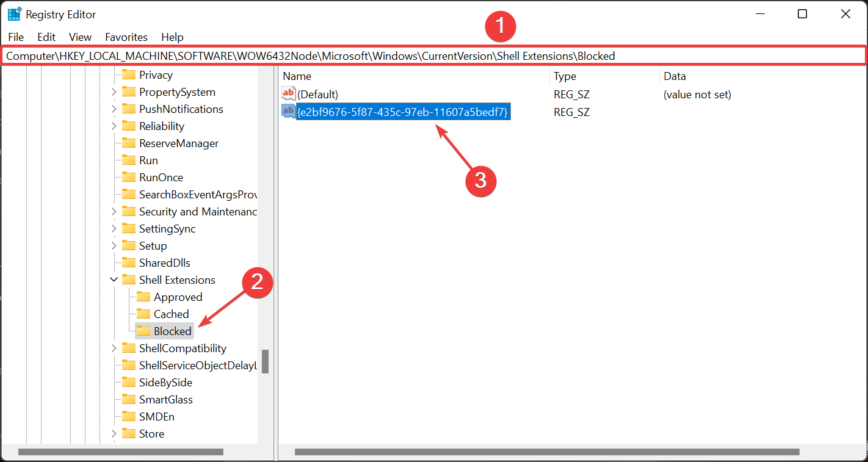Viewport: 868px width, 462px height.
Task: Expand the Security and Maintenance key
Action: tap(114, 212)
